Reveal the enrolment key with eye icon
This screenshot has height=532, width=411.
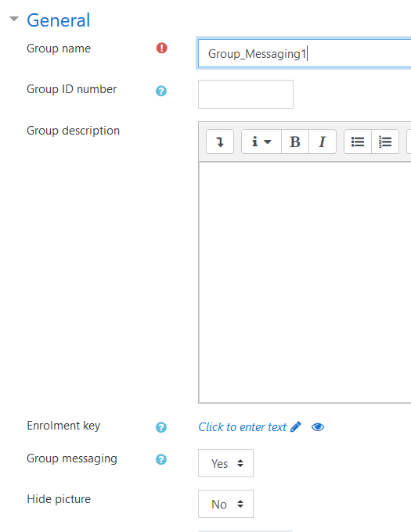pyautogui.click(x=318, y=427)
